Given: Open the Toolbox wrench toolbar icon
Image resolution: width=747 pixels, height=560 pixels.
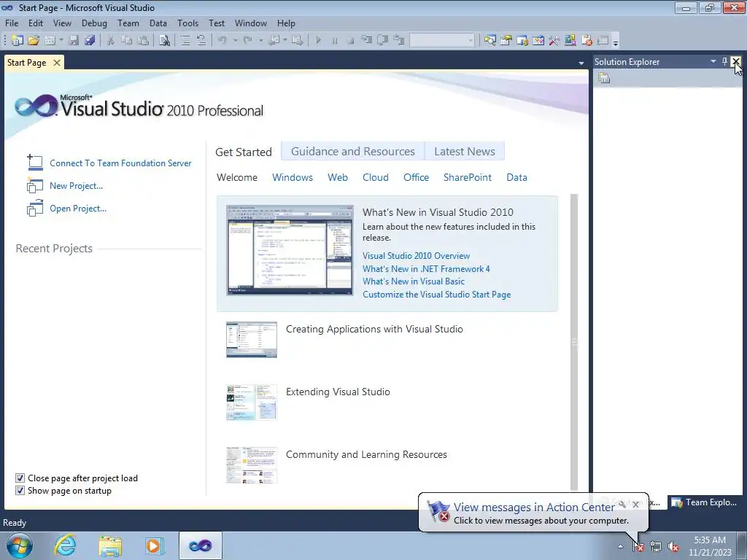Looking at the screenshot, I should pos(554,41).
